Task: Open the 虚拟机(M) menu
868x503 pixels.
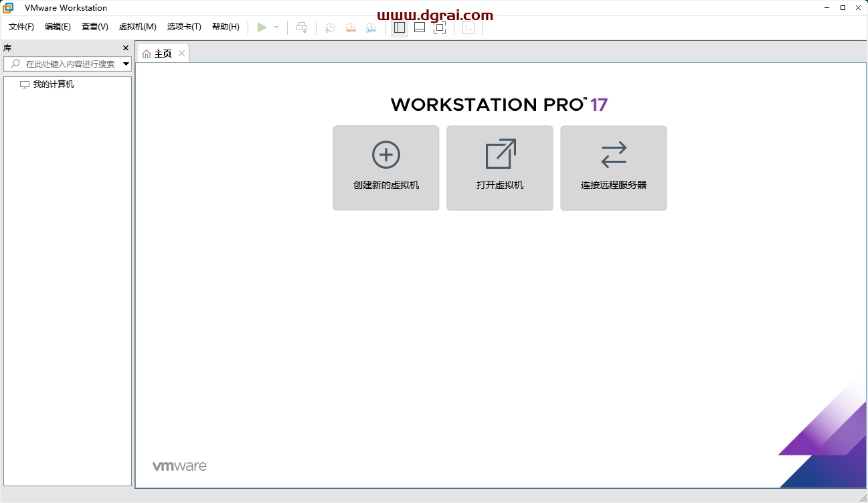Action: click(137, 27)
